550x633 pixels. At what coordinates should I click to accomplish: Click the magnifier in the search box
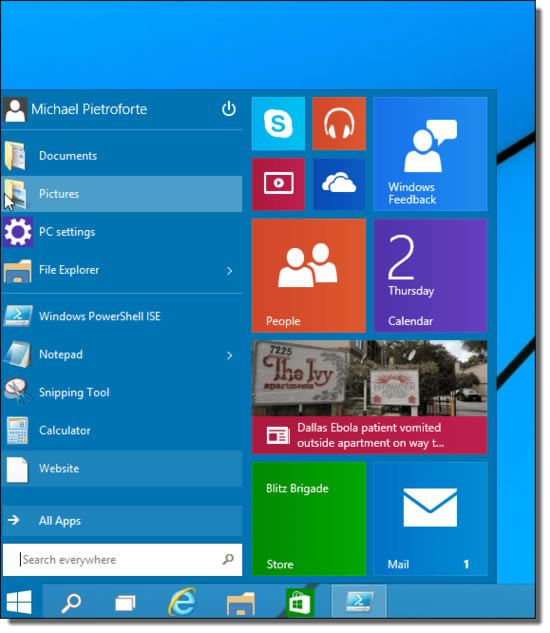pos(228,559)
